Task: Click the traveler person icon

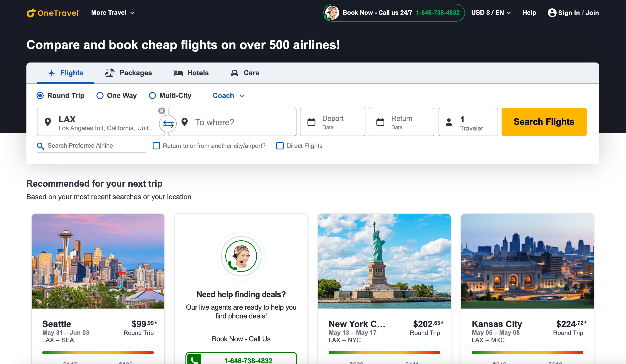Action: [x=449, y=122]
